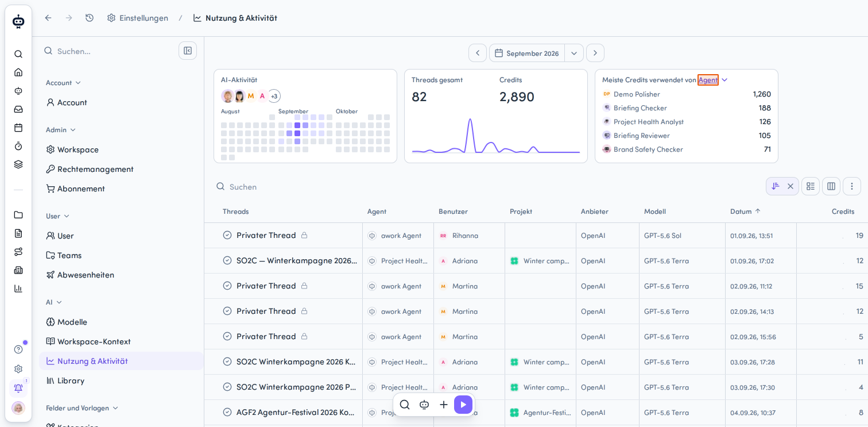Viewport: 868px width, 427px height.
Task: Open the column configuration icon above table
Action: [831, 186]
